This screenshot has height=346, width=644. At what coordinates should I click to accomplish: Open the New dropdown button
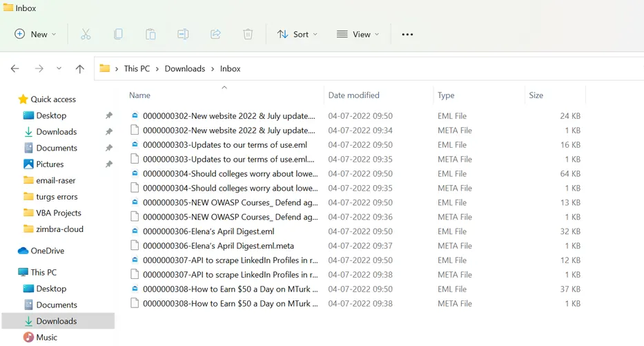(x=35, y=34)
